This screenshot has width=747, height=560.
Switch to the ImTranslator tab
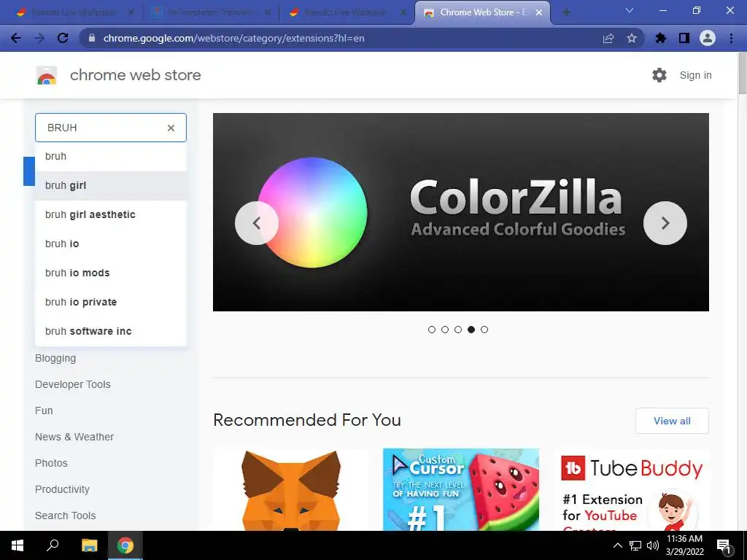click(209, 13)
